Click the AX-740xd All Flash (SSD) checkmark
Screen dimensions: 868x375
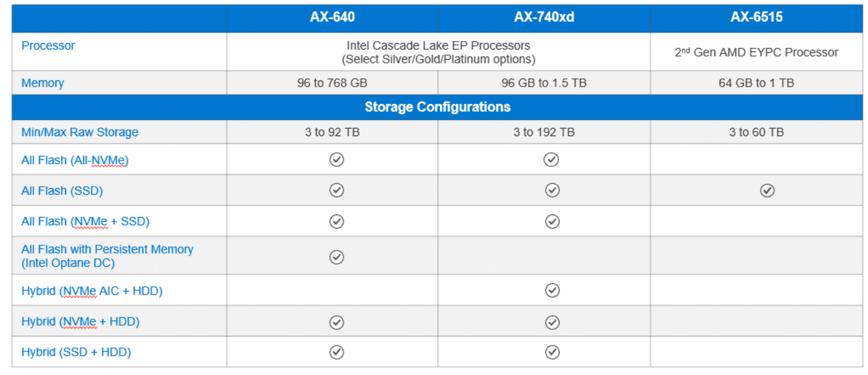(551, 190)
